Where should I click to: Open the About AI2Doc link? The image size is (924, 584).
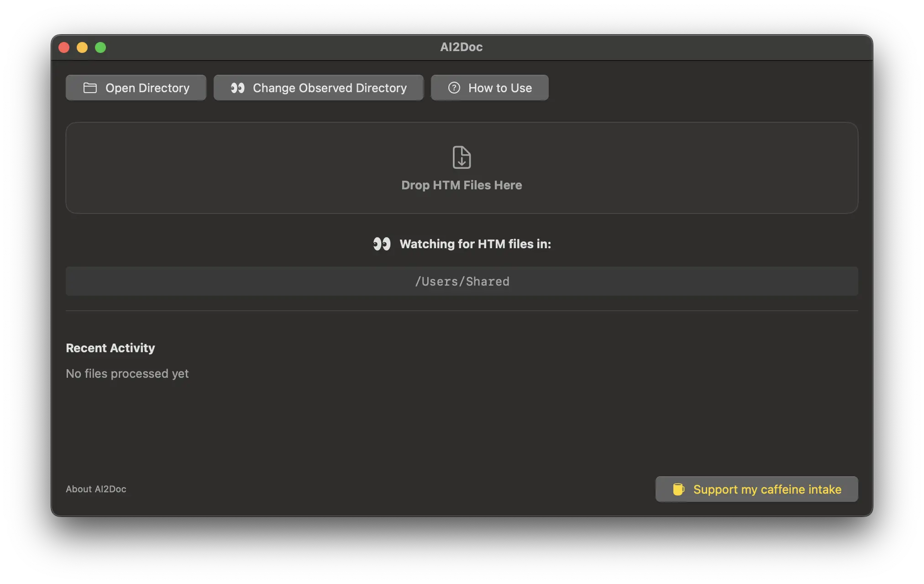click(x=96, y=489)
